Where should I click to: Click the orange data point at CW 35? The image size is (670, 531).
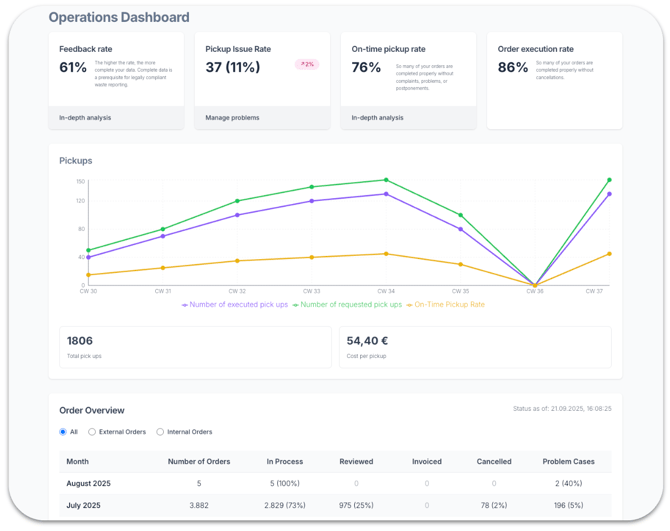[460, 265]
